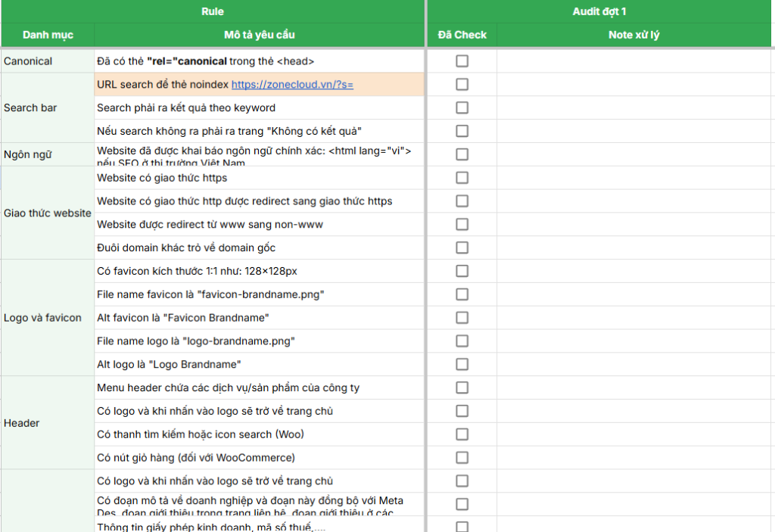The image size is (775, 532).
Task: Check the box for 'Website có giao thức https'
Action: click(462, 178)
